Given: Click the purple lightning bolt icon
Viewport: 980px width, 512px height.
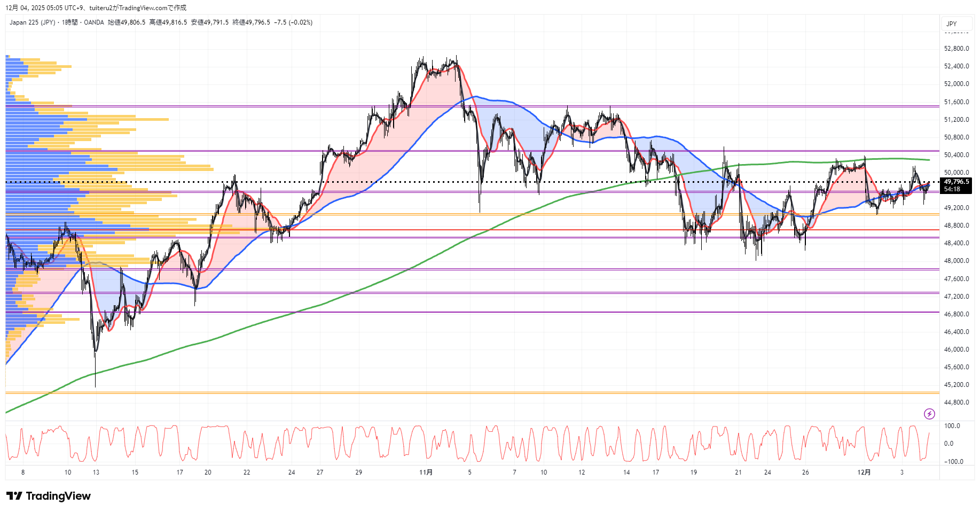Looking at the screenshot, I should (x=929, y=414).
